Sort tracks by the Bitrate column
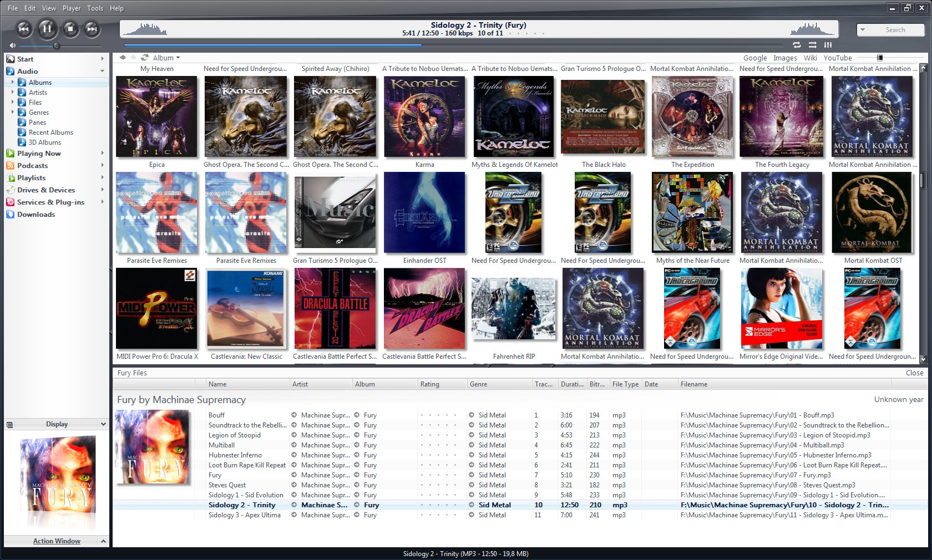Screen dimensions: 932x560 [597, 384]
